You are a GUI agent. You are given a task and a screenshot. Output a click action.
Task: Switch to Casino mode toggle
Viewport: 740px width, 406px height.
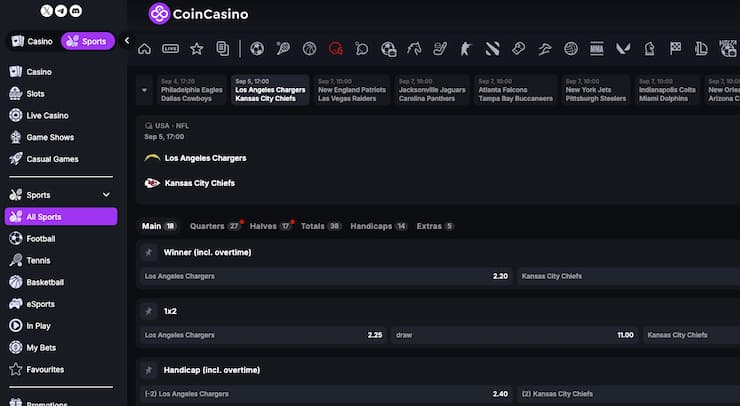32,42
